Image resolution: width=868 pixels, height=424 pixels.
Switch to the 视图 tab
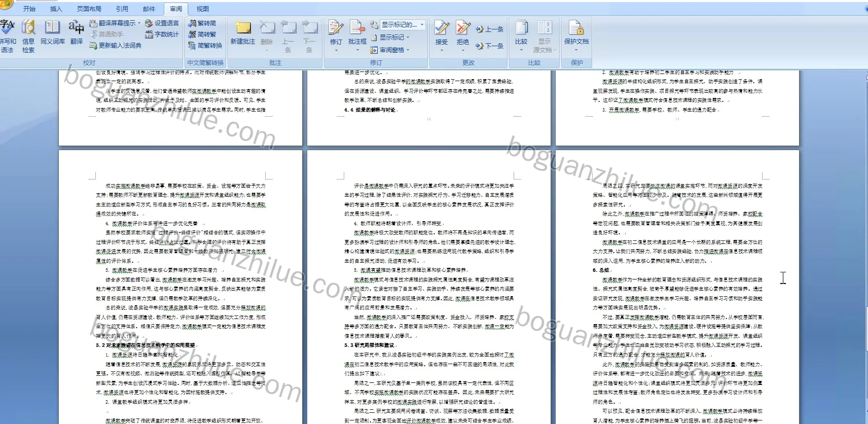(x=203, y=9)
